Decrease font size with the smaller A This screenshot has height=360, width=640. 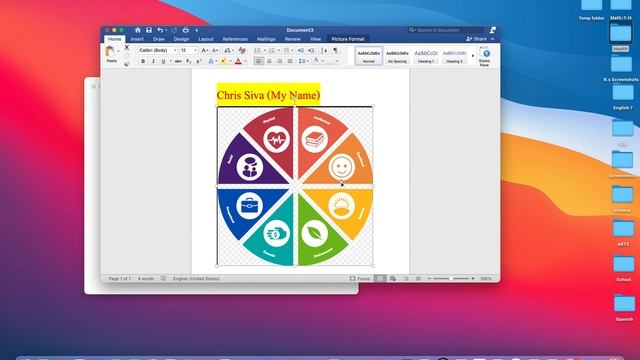click(x=215, y=50)
